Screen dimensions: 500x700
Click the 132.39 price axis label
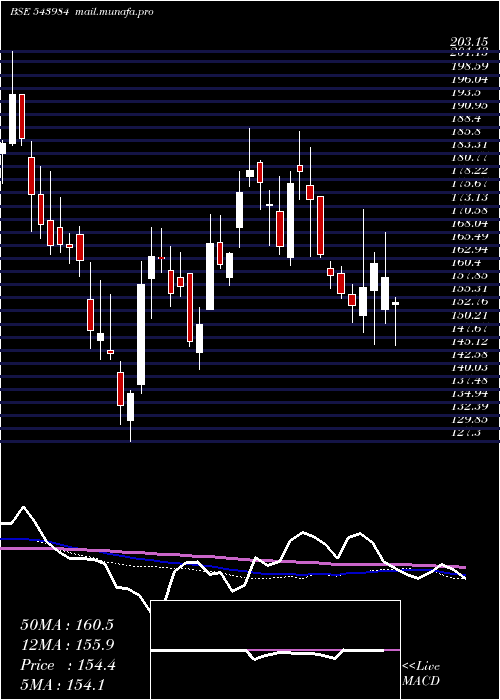(469, 407)
